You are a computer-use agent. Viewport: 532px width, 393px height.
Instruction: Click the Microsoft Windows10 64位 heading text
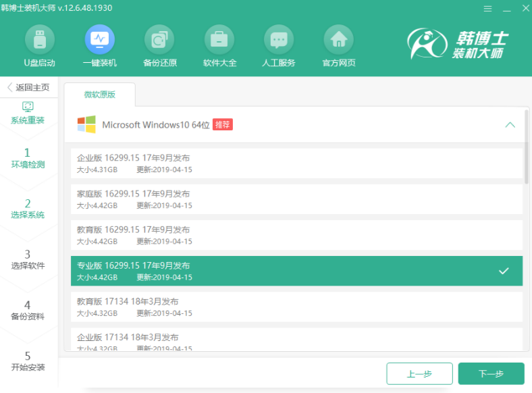point(156,125)
